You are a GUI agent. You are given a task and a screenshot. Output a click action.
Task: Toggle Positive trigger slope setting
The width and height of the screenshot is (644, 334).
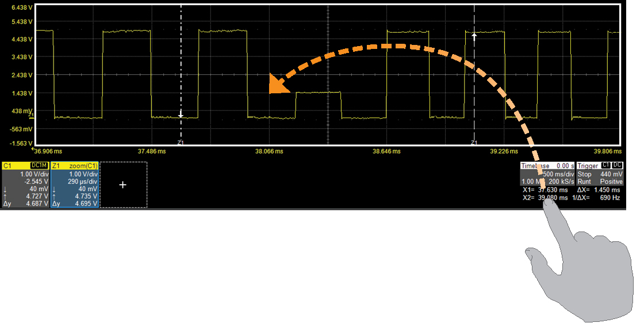pyautogui.click(x=611, y=181)
